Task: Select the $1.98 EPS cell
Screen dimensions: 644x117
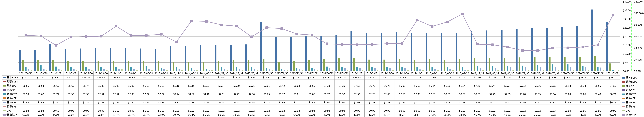Action: (477, 102)
